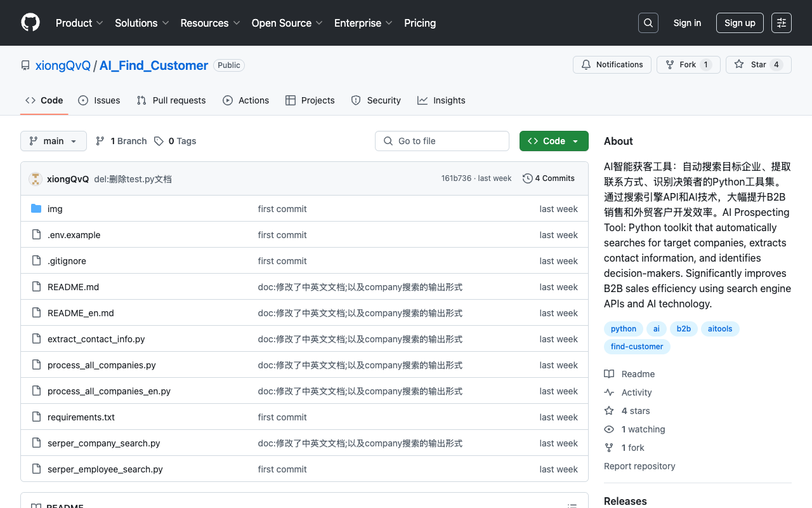The height and width of the screenshot is (508, 812).
Task: Click the file icon for .env.example
Action: (36, 235)
